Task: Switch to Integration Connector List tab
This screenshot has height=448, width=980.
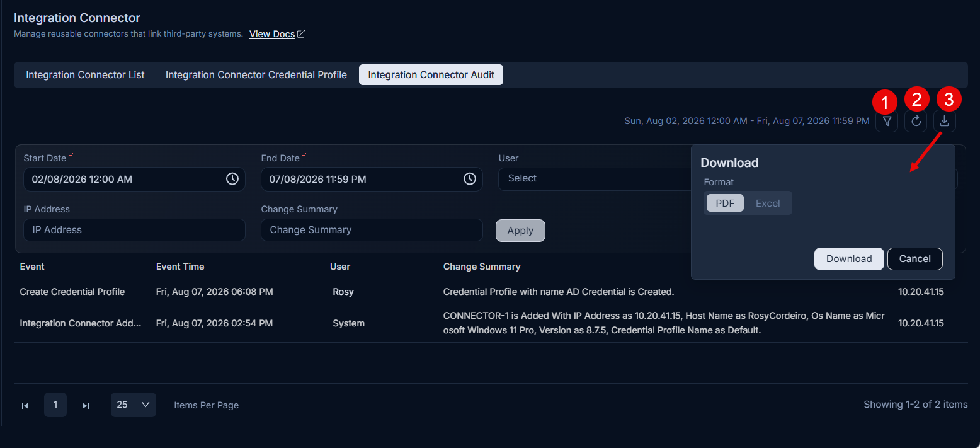Action: click(x=85, y=74)
